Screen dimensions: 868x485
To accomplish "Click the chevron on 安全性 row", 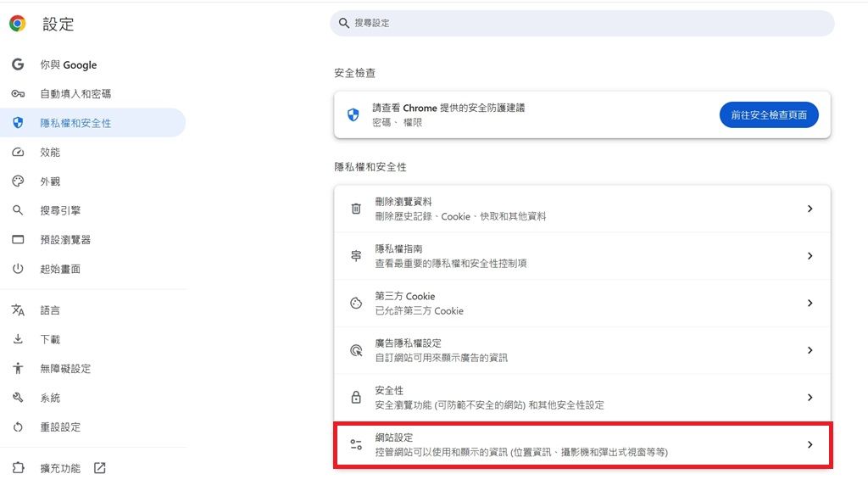I will tap(810, 397).
